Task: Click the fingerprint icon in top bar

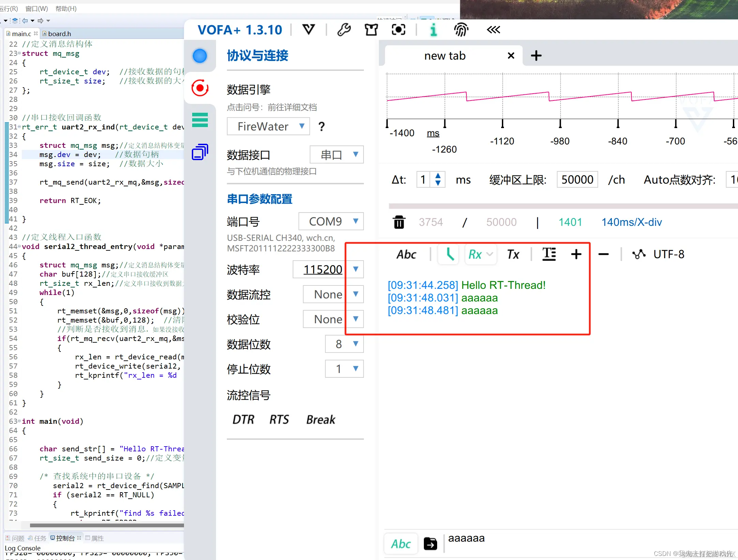Action: [461, 30]
